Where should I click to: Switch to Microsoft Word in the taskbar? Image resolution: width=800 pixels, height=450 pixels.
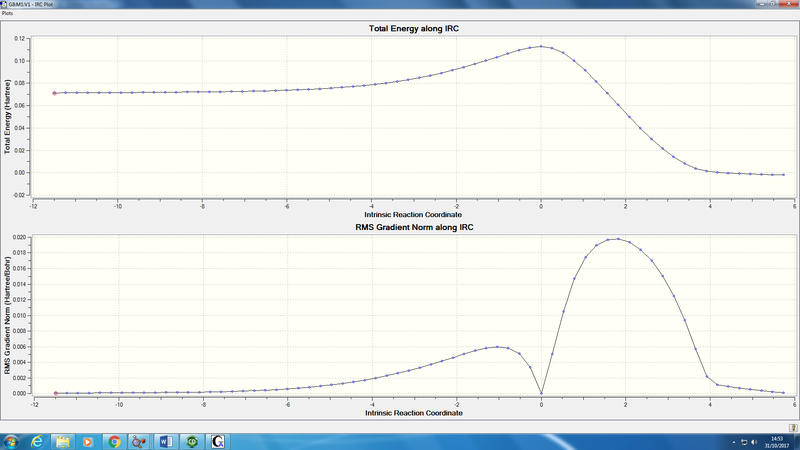click(x=166, y=442)
